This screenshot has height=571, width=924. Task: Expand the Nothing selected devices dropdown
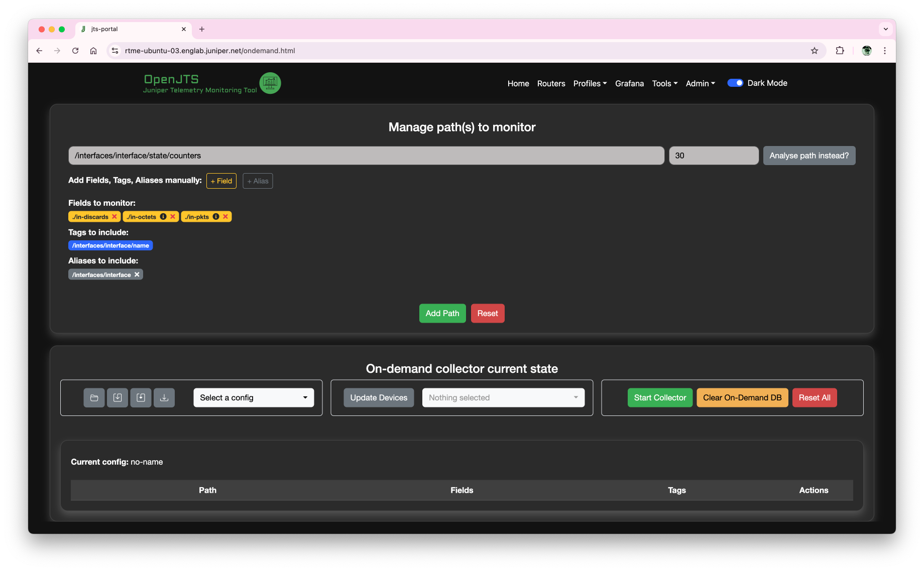point(503,398)
